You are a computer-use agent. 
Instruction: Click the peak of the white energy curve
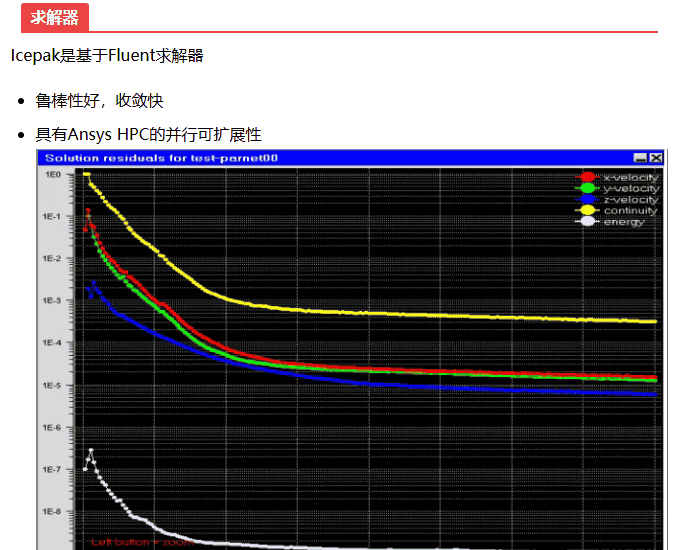coord(91,451)
